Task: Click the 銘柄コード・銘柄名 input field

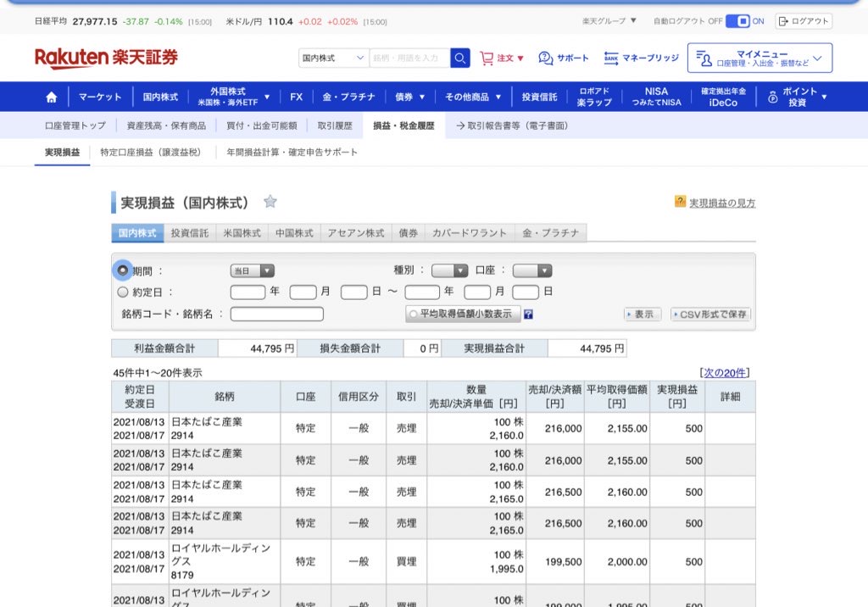Action: coord(277,315)
